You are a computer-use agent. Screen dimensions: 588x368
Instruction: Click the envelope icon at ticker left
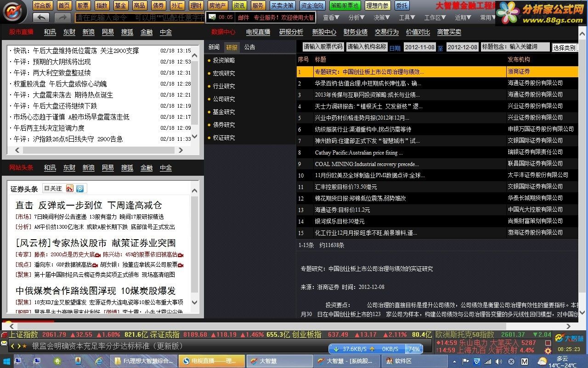[x=4, y=343]
